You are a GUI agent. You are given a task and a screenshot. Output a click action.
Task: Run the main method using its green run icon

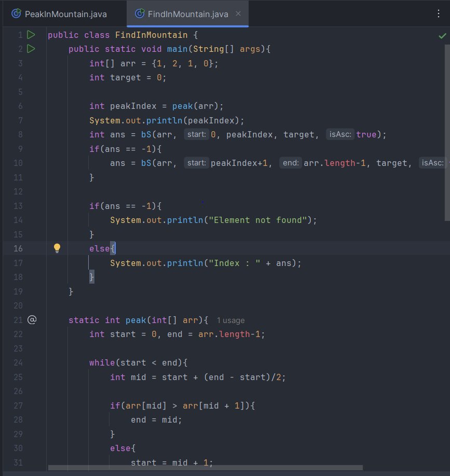pos(31,49)
